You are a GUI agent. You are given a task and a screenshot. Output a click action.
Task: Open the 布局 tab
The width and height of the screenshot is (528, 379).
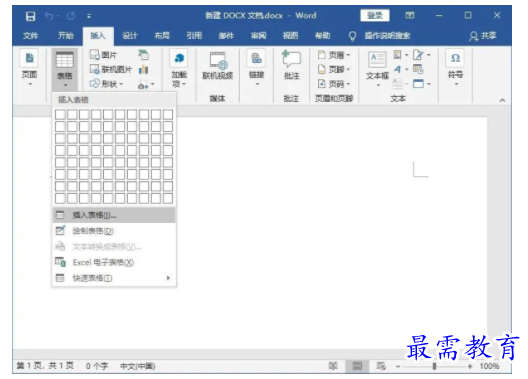pos(162,36)
